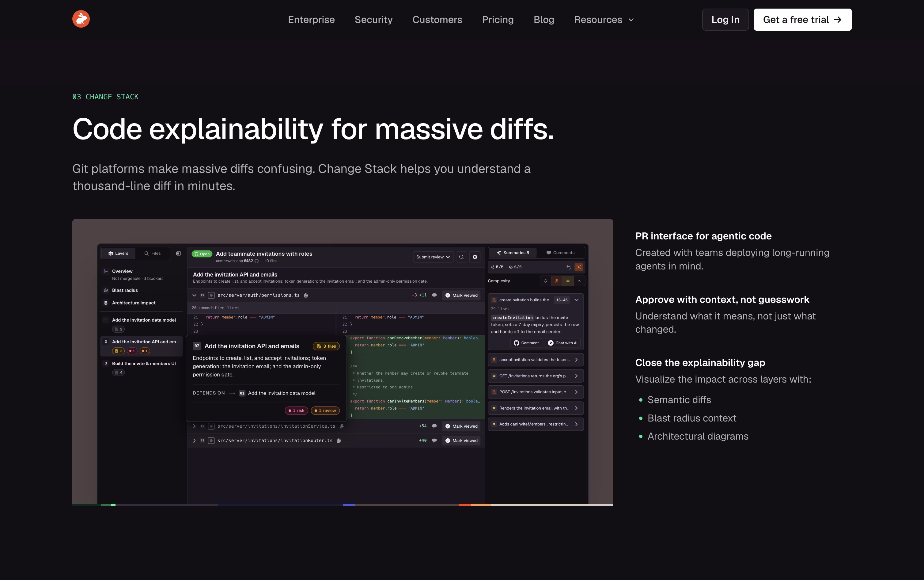
Task: Mark invitationRouter.ts as viewed
Action: (x=461, y=441)
